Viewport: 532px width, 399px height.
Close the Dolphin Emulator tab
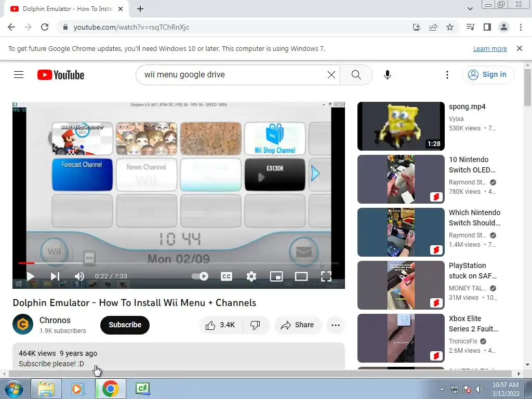[x=121, y=9]
